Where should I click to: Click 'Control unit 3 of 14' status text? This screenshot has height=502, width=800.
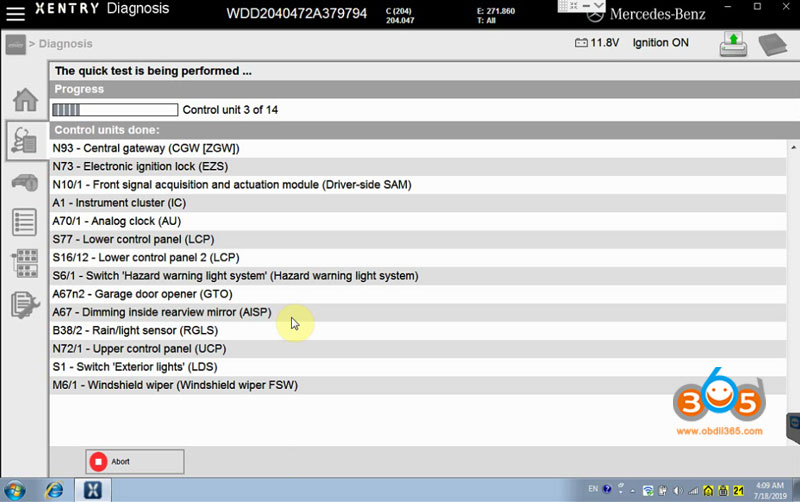point(230,110)
